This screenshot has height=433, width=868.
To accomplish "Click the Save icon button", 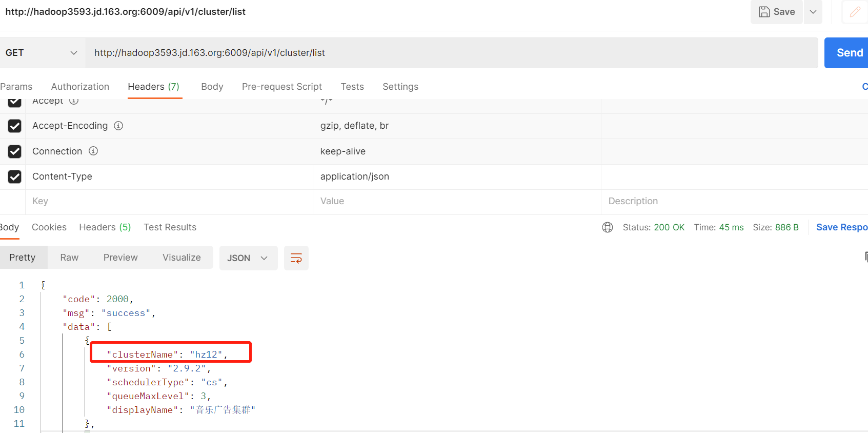I will (777, 12).
